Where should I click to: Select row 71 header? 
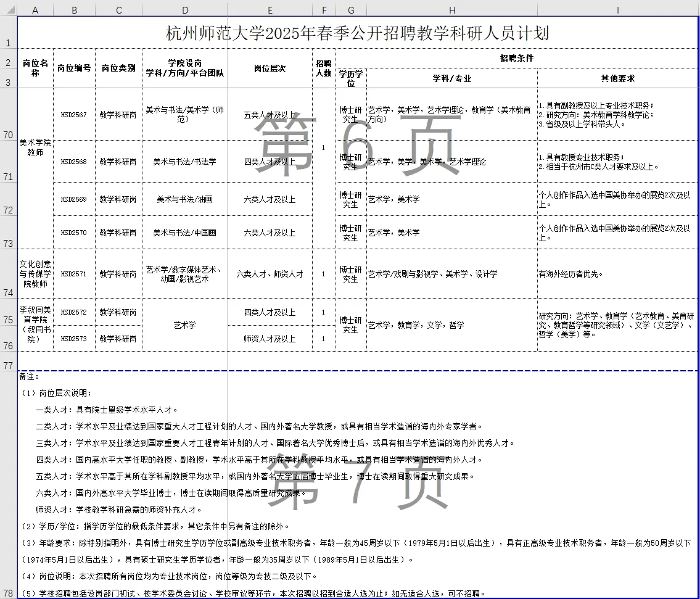pos(9,161)
